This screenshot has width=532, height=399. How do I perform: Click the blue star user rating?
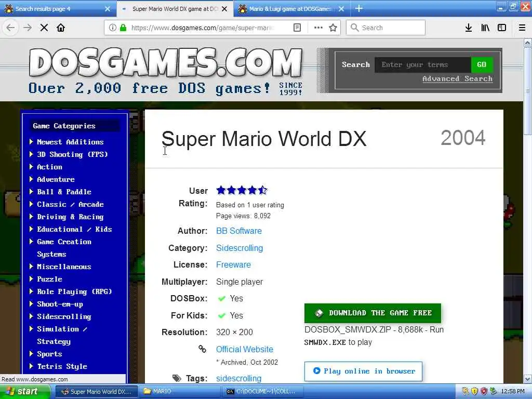[x=242, y=190]
